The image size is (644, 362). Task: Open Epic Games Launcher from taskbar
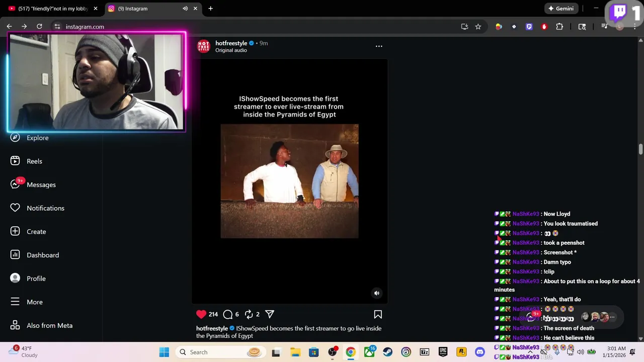(x=443, y=352)
